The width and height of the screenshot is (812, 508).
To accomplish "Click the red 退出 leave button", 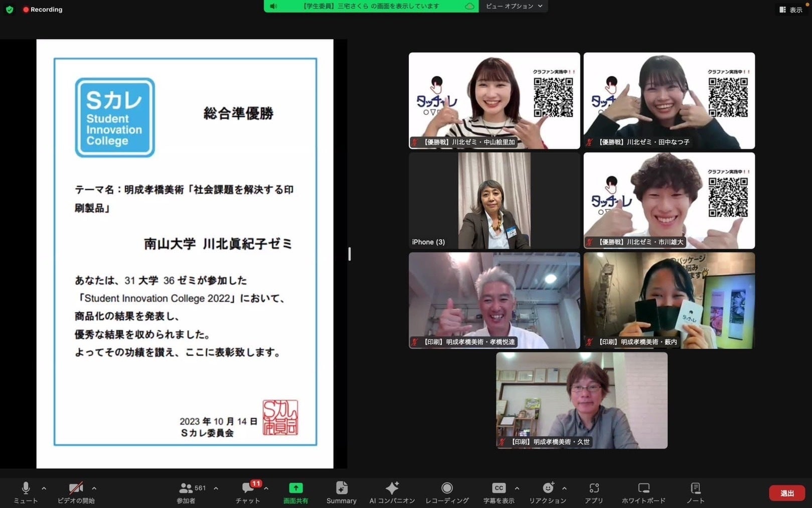I will pyautogui.click(x=787, y=493).
